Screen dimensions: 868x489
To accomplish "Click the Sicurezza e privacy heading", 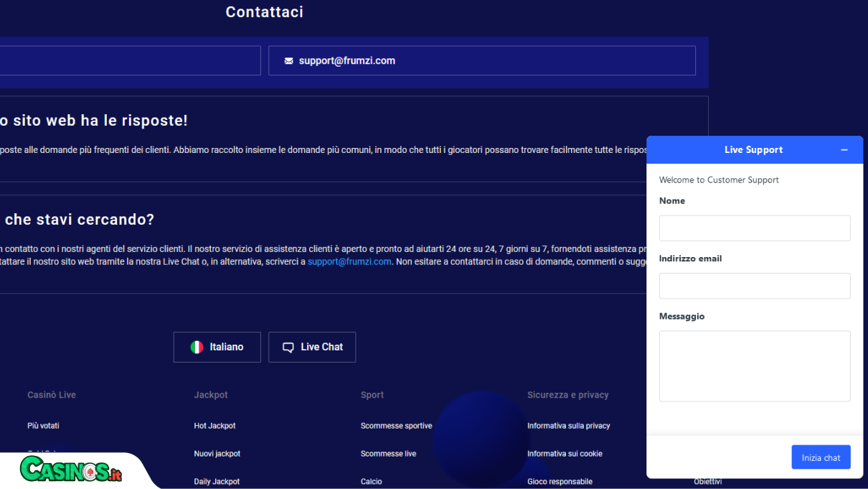I will pyautogui.click(x=567, y=395).
